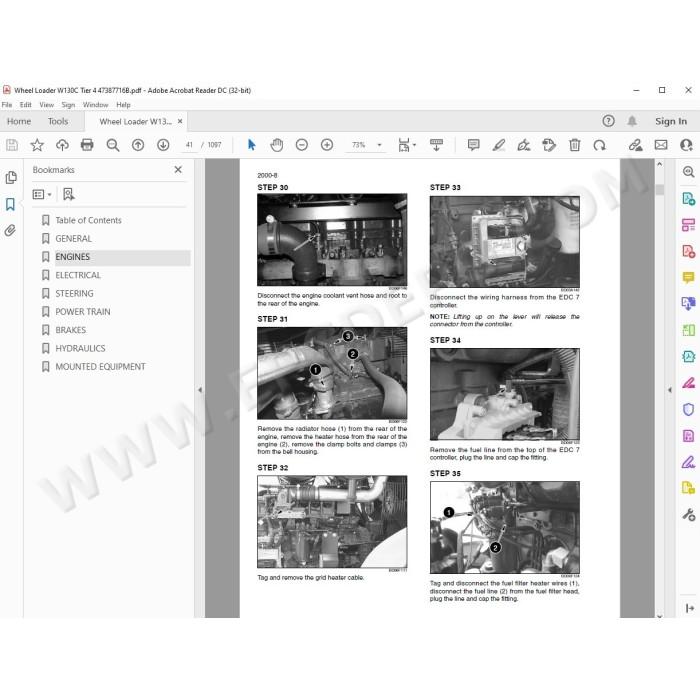Open the Table of Contents bookmark
The image size is (700, 700).
pos(88,220)
